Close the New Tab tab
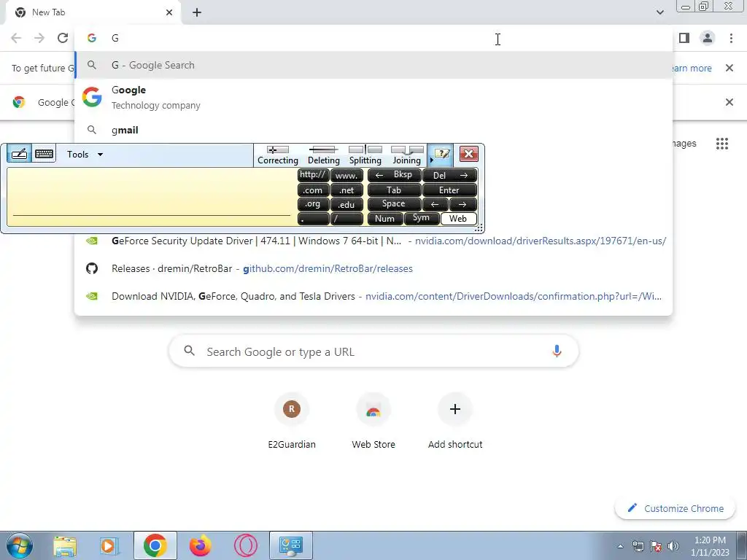747x560 pixels. 169,12
